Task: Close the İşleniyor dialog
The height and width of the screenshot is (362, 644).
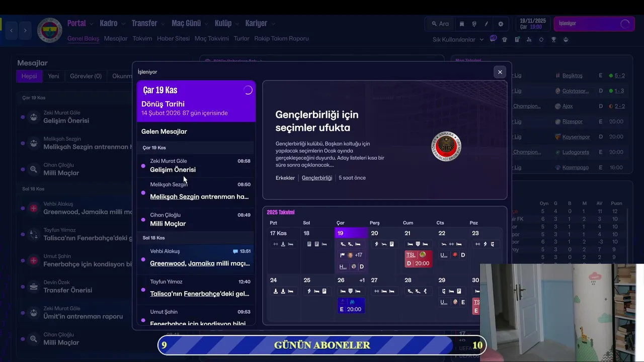Action: pos(500,72)
